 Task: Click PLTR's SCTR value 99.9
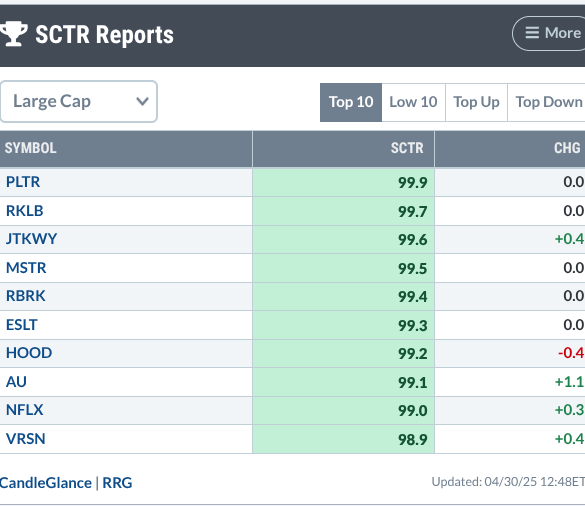point(413,182)
